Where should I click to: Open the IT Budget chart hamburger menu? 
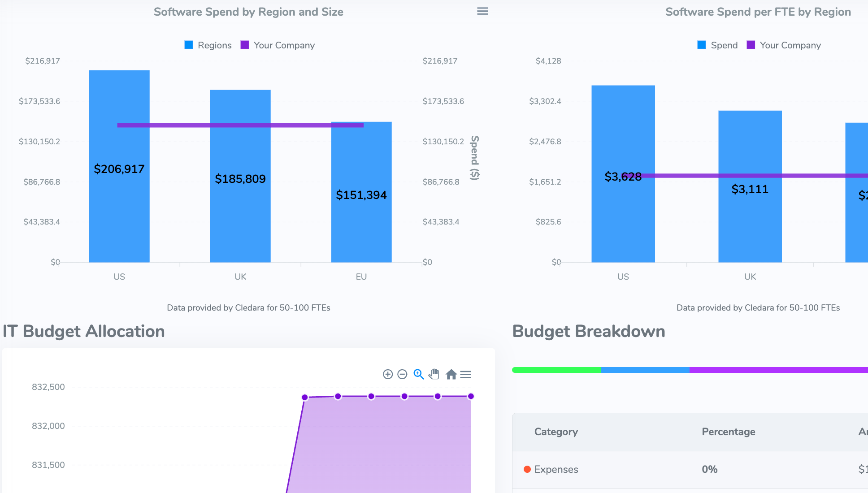coord(466,374)
